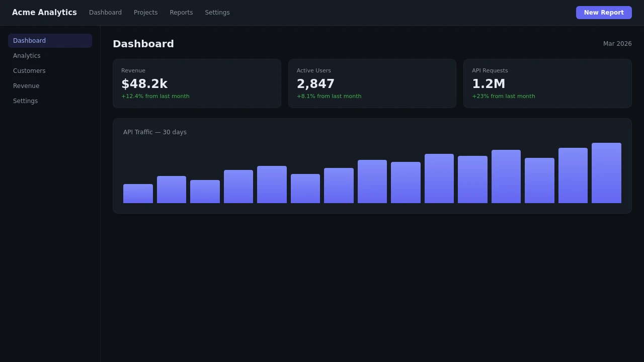Open Revenue from the sidebar
This screenshot has height=362, width=644.
click(26, 85)
